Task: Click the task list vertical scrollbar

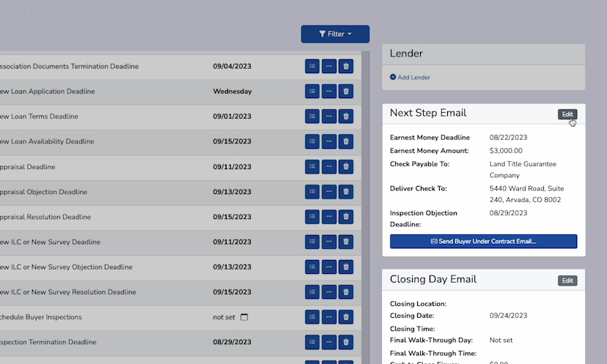Action: point(365,207)
